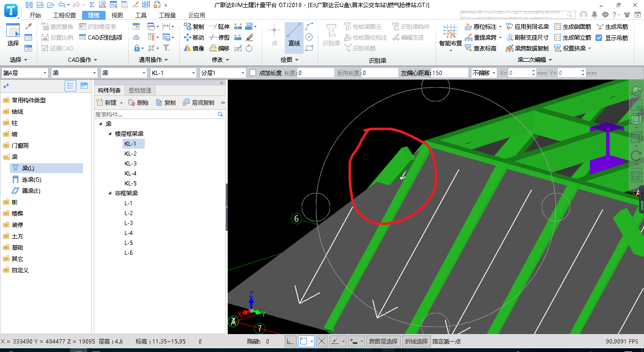Open the 工程设置 ribbon tab
The image size is (644, 352).
65,15
